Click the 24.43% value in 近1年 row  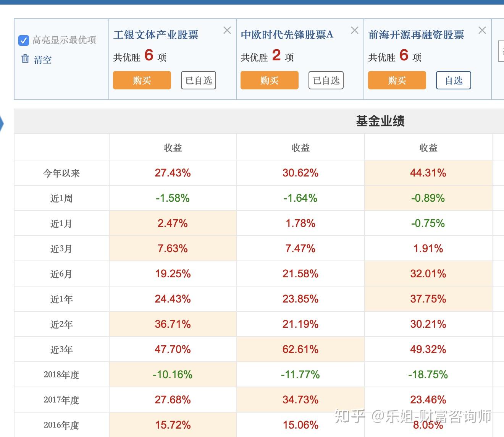pos(173,299)
